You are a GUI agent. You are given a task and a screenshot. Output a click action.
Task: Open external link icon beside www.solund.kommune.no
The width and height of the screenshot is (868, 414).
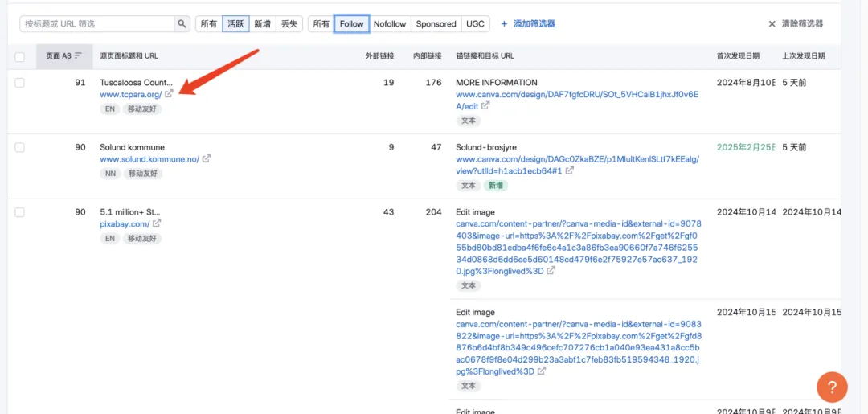[207, 159]
